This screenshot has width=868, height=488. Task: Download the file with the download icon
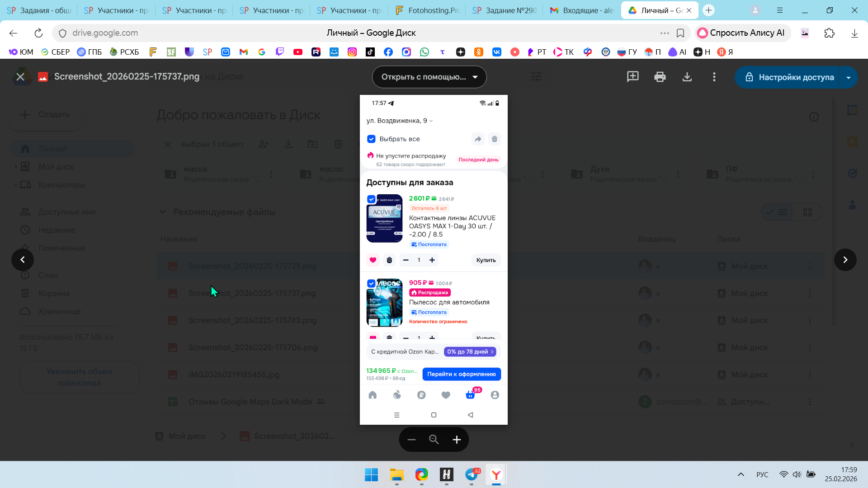687,77
